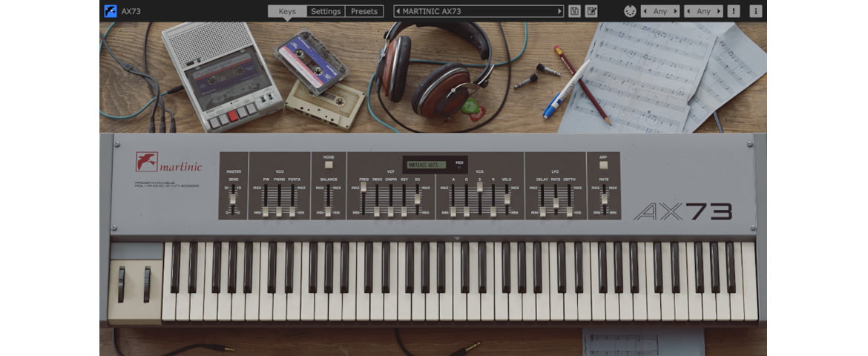This screenshot has height=356, width=868.
Task: Open the Settings tab
Action: pyautogui.click(x=326, y=11)
